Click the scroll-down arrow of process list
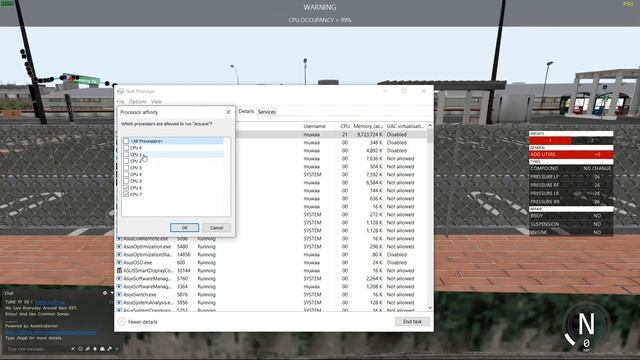 coord(430,308)
